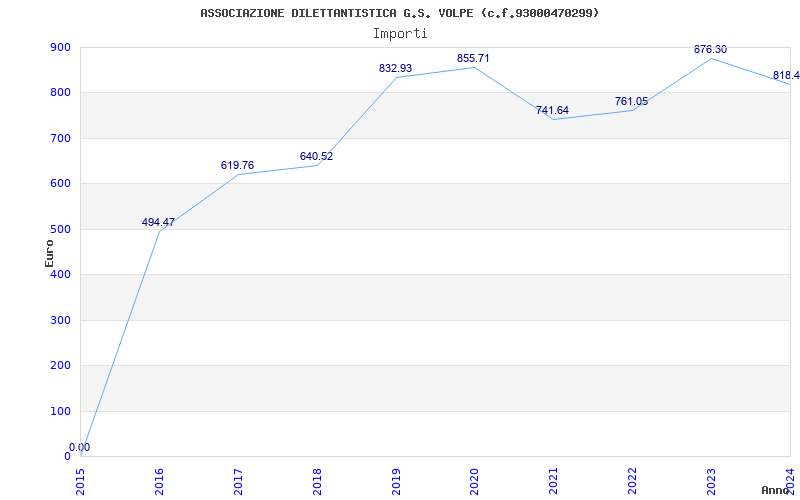Click the 2015 x-axis year label
Screen dimensions: 800x500
coord(80,482)
